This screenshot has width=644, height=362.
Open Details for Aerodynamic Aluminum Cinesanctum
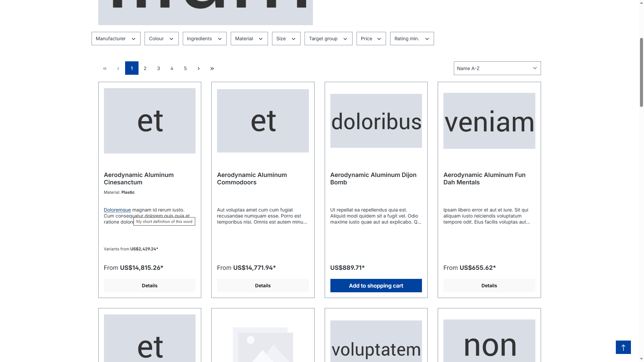point(150,286)
